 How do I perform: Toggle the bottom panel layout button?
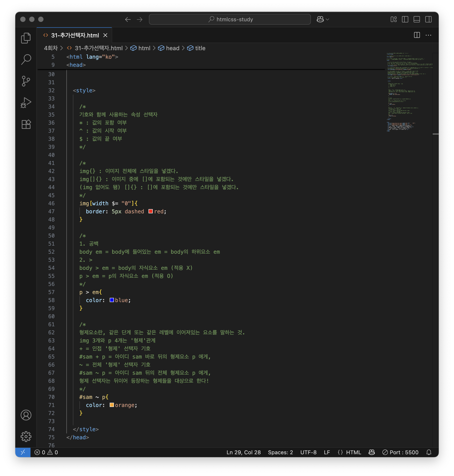click(x=417, y=19)
